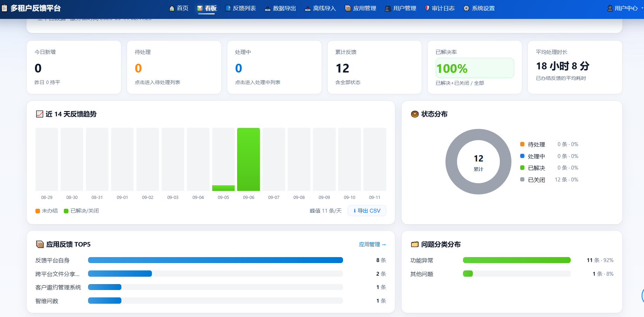Click the 跨平台文件分享 progress bar

215,274
